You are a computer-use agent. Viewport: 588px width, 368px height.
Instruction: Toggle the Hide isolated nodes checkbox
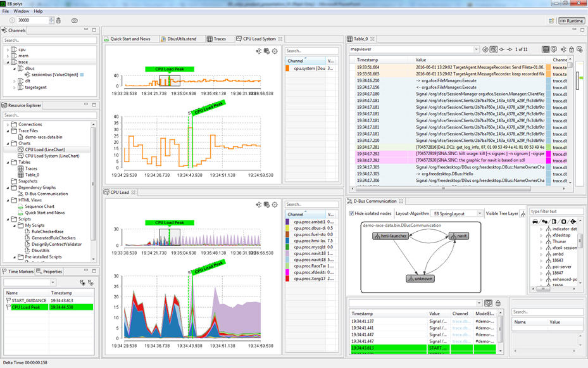(351, 213)
